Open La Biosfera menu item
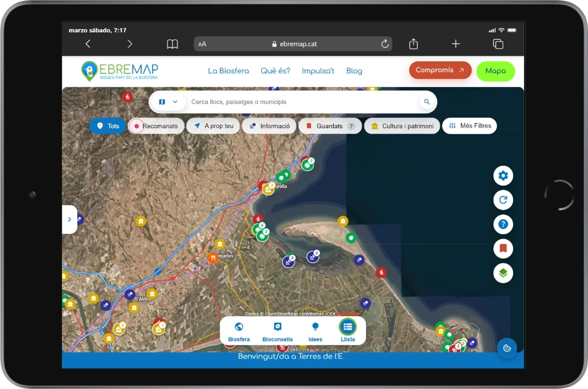Image resolution: width=588 pixels, height=389 pixels. point(228,71)
